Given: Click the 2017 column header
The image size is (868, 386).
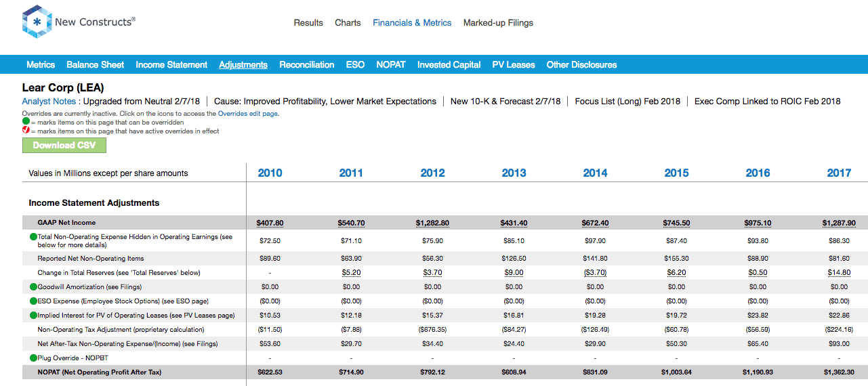Looking at the screenshot, I should click(x=839, y=173).
